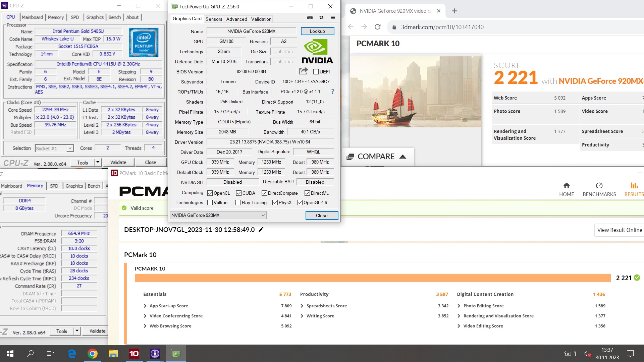Switch to Chrome on the taskbar
Screen dimensions: 644x362
tap(93, 354)
